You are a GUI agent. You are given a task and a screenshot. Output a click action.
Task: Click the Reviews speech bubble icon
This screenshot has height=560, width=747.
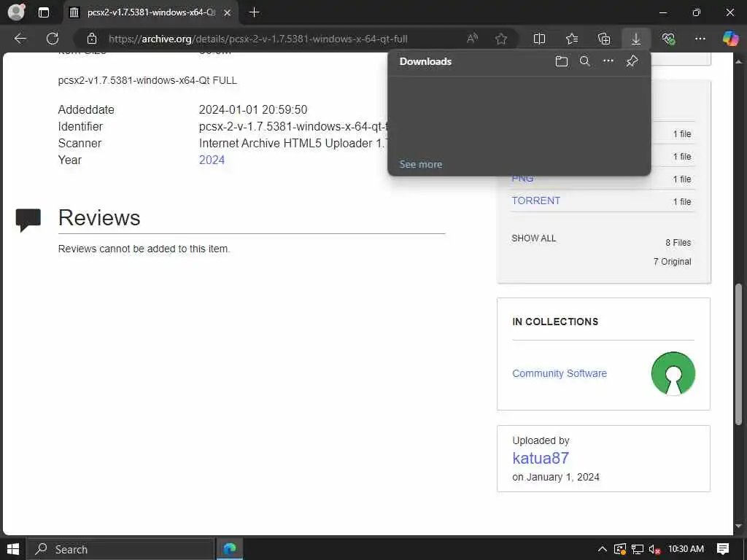click(28, 219)
